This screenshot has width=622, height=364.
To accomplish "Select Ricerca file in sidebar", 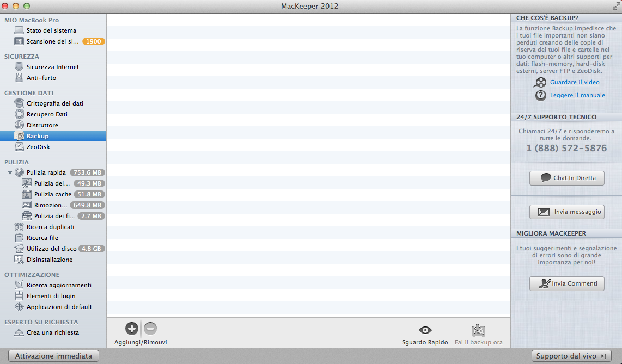I will pos(53,238).
